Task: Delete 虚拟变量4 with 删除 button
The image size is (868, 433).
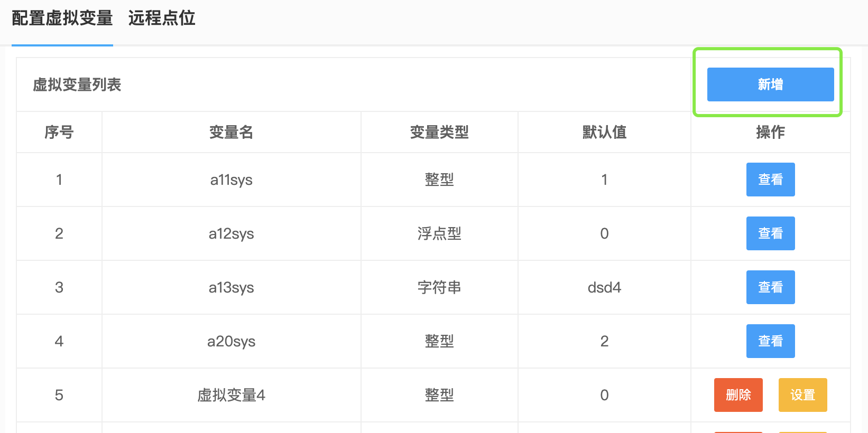Action: [738, 395]
